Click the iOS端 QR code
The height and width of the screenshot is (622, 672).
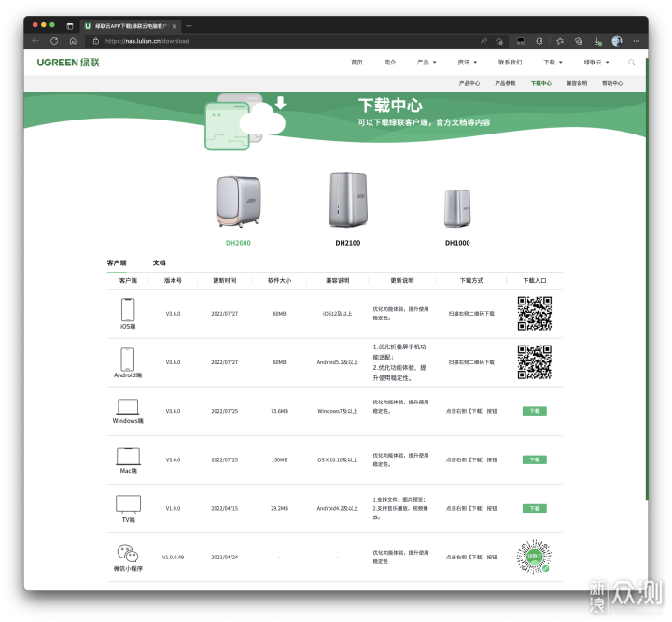click(x=535, y=314)
